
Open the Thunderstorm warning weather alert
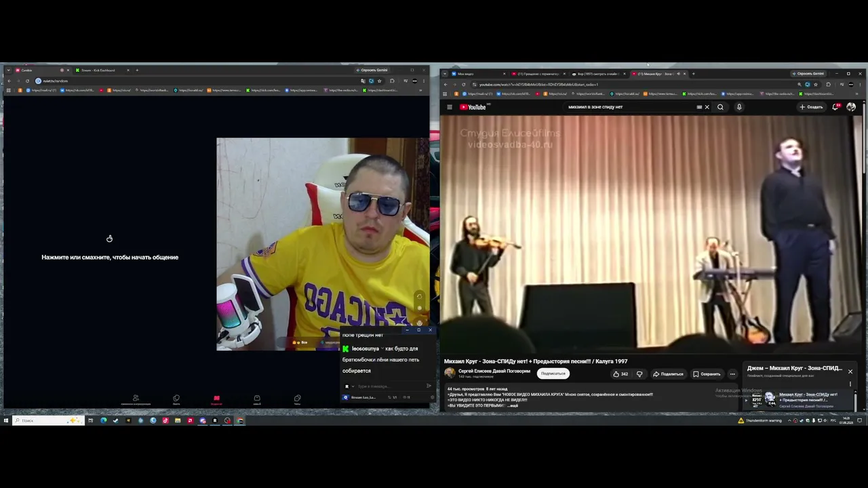(759, 420)
